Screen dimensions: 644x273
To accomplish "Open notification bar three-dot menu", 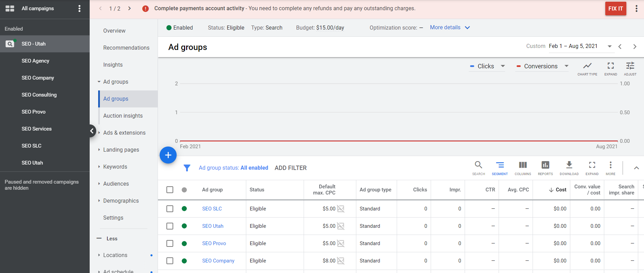I will point(636,8).
